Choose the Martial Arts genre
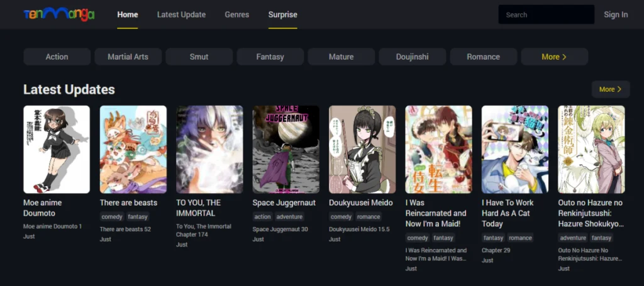644x286 pixels. [128, 57]
